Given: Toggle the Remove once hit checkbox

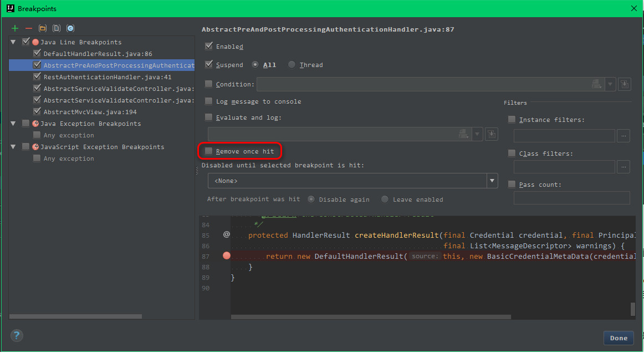Looking at the screenshot, I should (208, 151).
